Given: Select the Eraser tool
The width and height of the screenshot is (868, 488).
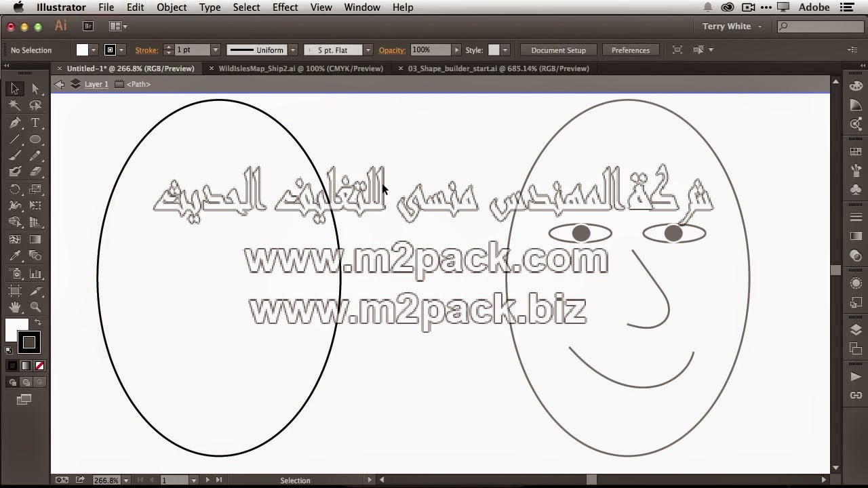Looking at the screenshot, I should 36,172.
